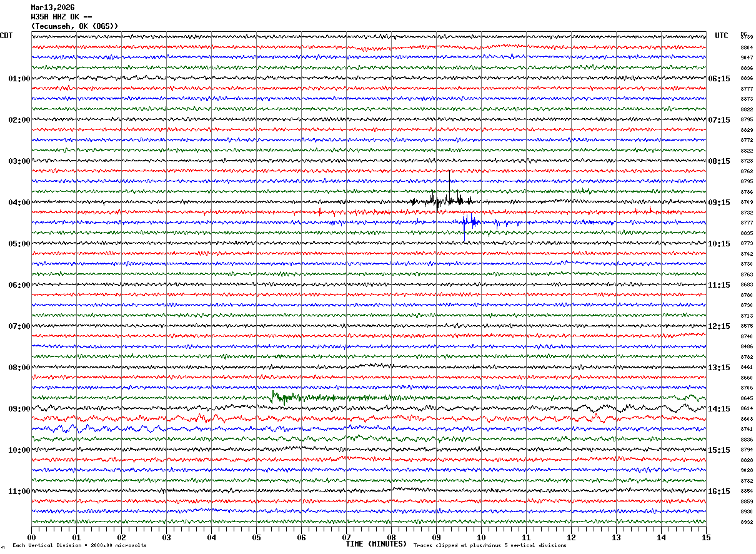Screen dimensions: 756x554
Task: Select the 04:00 CDT row label
Action: click(x=19, y=203)
